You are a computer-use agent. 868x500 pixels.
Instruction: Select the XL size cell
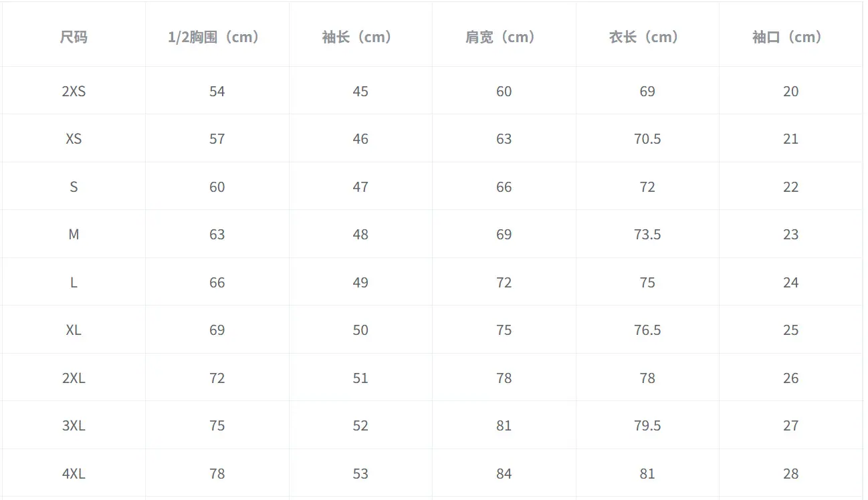click(74, 330)
